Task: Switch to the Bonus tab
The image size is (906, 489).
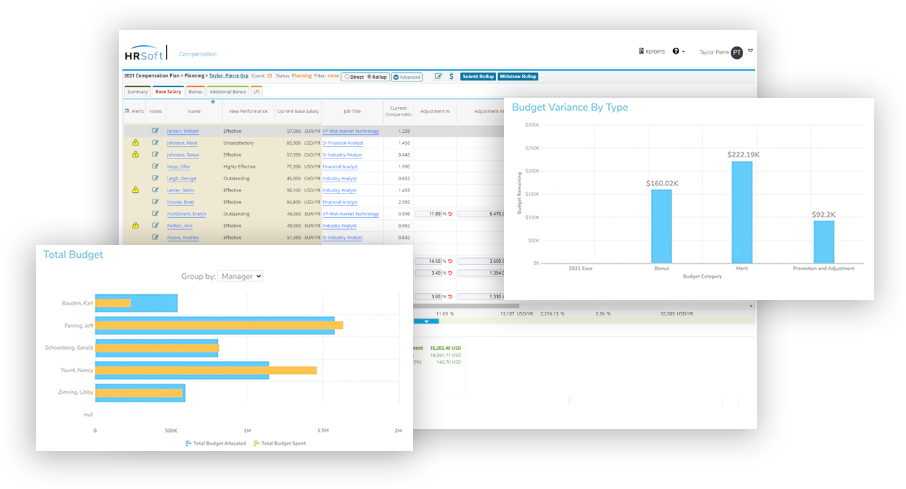Action: click(195, 91)
